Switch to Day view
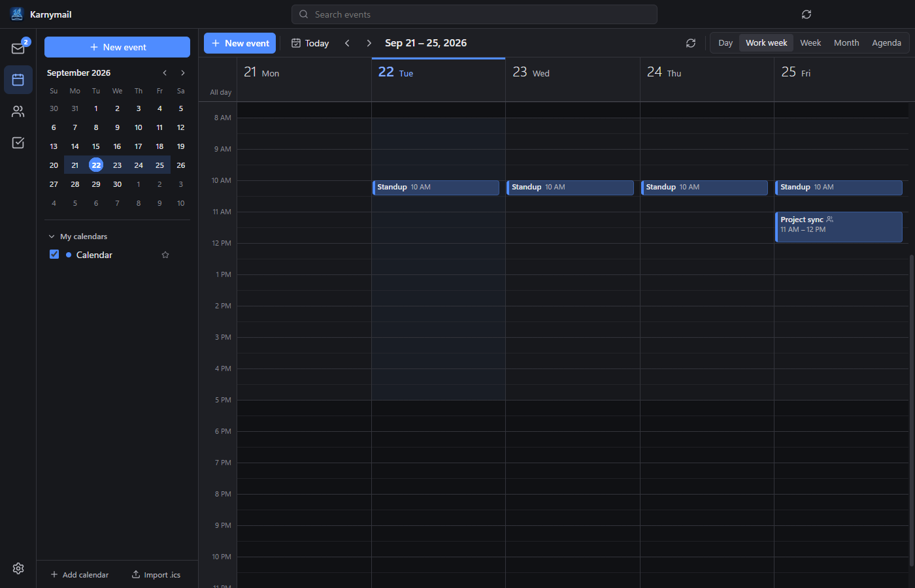915x588 pixels. (x=725, y=43)
